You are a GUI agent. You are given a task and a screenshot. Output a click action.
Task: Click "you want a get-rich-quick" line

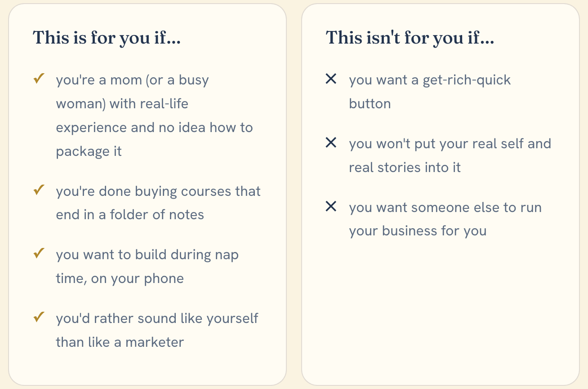click(x=430, y=80)
